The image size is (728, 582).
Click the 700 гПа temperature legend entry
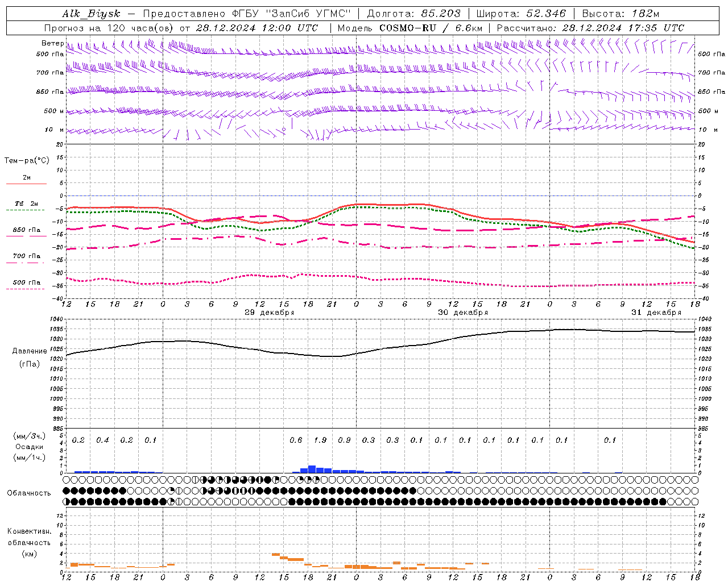point(26,259)
